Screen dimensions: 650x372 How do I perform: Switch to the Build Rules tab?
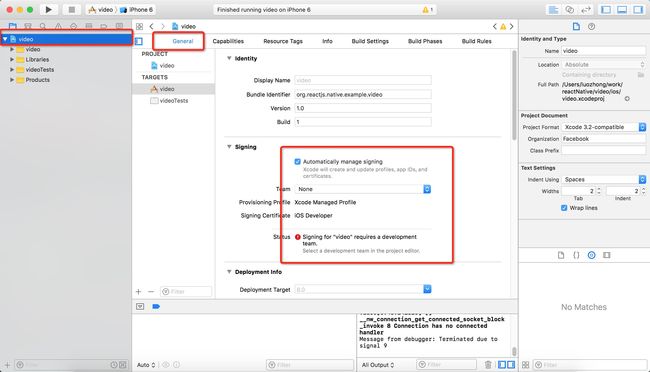point(476,41)
